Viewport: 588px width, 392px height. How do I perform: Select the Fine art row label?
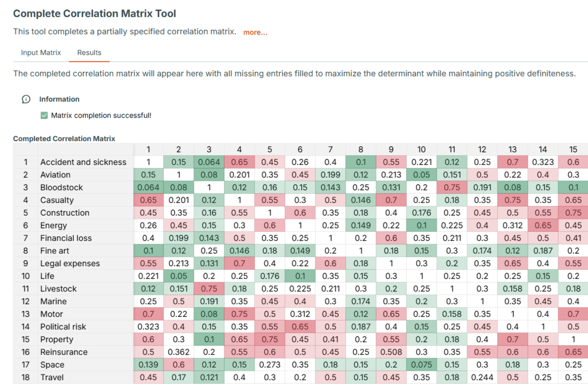[55, 251]
